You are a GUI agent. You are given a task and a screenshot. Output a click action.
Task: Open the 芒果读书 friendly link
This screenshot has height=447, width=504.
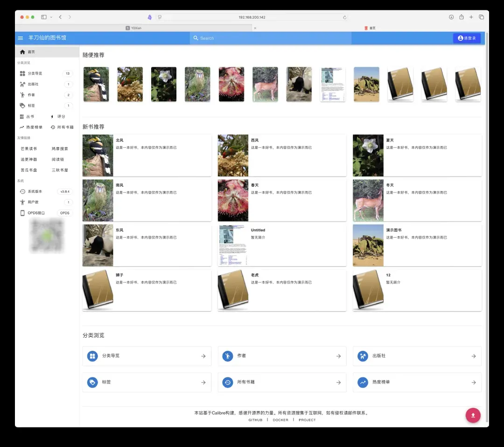click(x=28, y=149)
